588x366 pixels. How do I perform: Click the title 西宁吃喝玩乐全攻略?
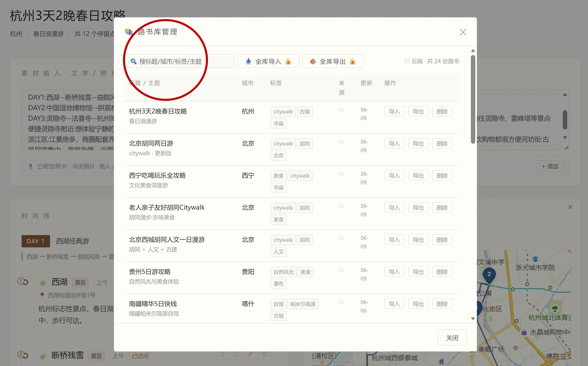click(x=157, y=176)
